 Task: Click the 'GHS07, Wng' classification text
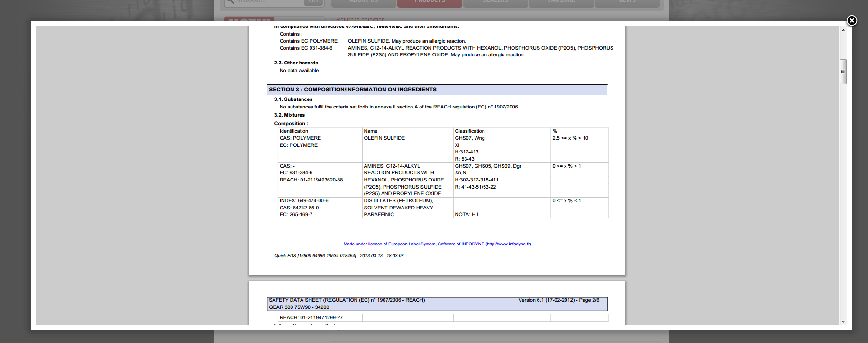tap(469, 138)
